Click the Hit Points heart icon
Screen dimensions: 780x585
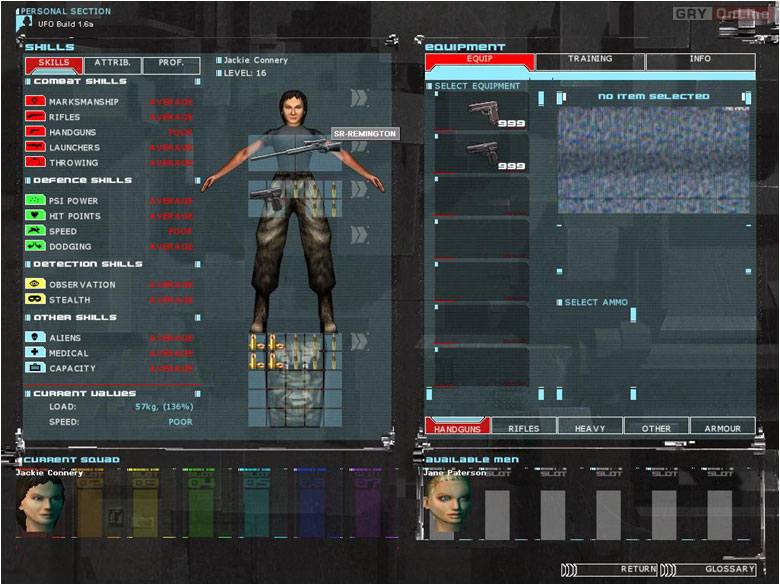coord(35,216)
